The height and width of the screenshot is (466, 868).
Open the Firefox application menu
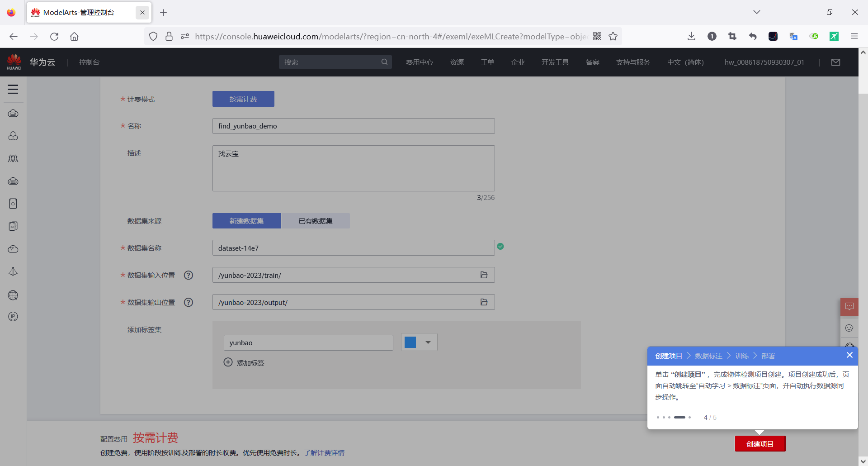pyautogui.click(x=854, y=36)
